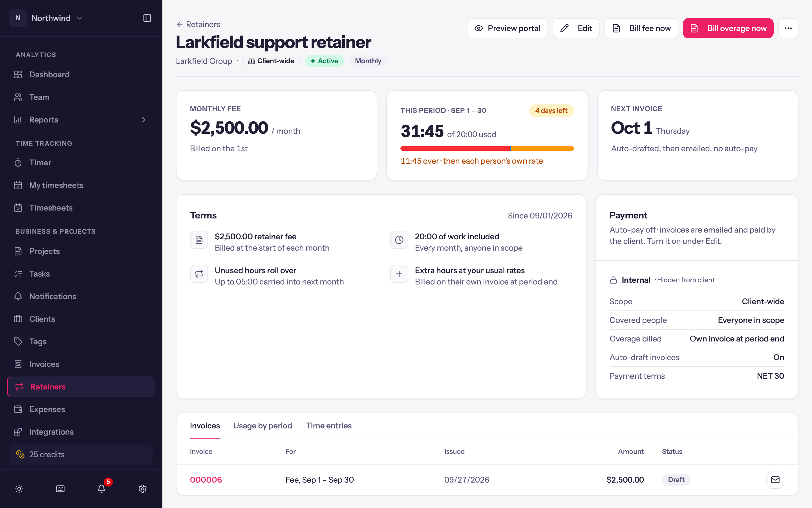
Task: Open the Northwind workspace dropdown
Action: pyautogui.click(x=46, y=18)
